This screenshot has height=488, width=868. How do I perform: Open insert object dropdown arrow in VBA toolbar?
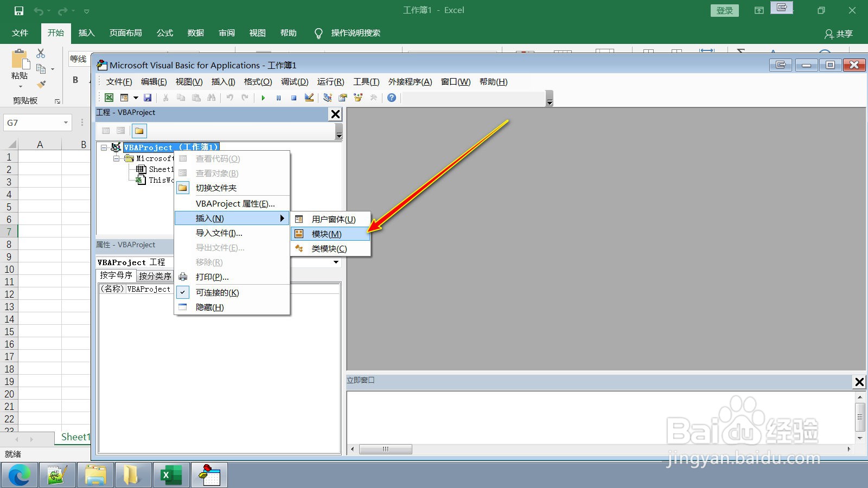point(136,98)
